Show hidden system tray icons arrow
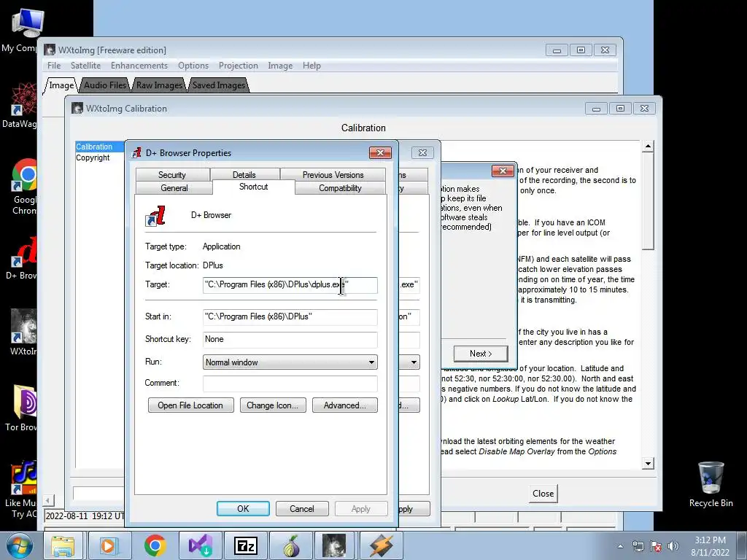Viewport: 747px width, 560px height. point(620,546)
